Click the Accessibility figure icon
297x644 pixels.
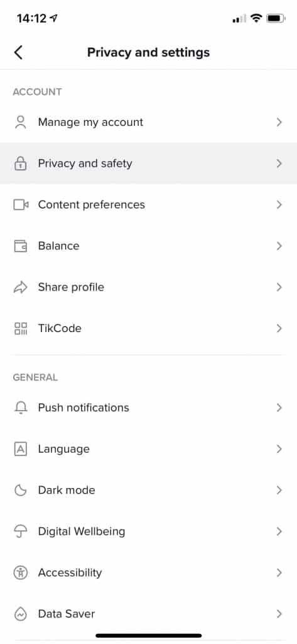click(x=21, y=572)
